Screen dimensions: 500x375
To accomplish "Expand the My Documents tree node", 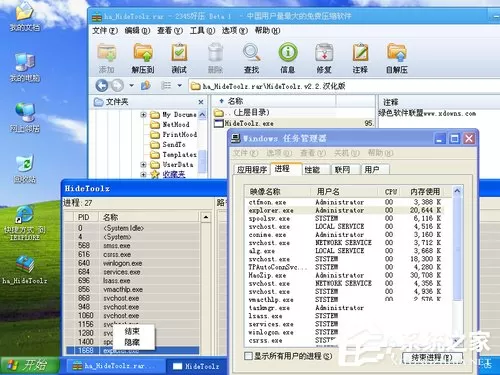I will [x=143, y=115].
